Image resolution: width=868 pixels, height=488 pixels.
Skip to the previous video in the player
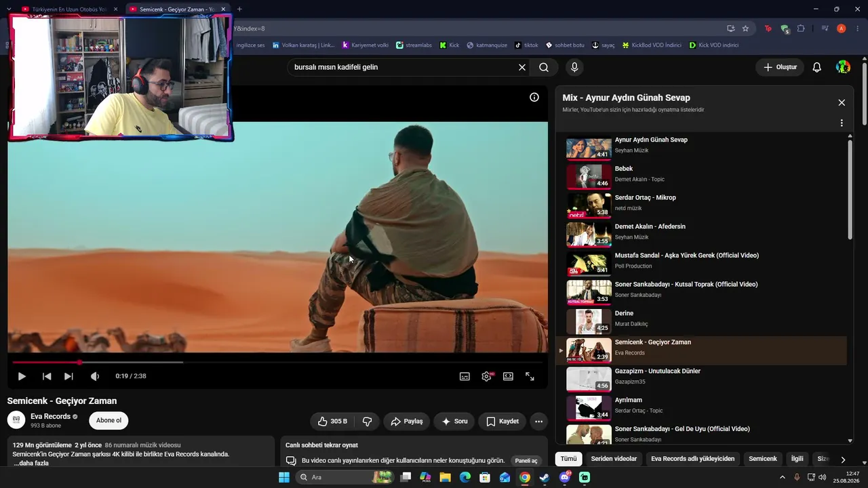click(47, 376)
